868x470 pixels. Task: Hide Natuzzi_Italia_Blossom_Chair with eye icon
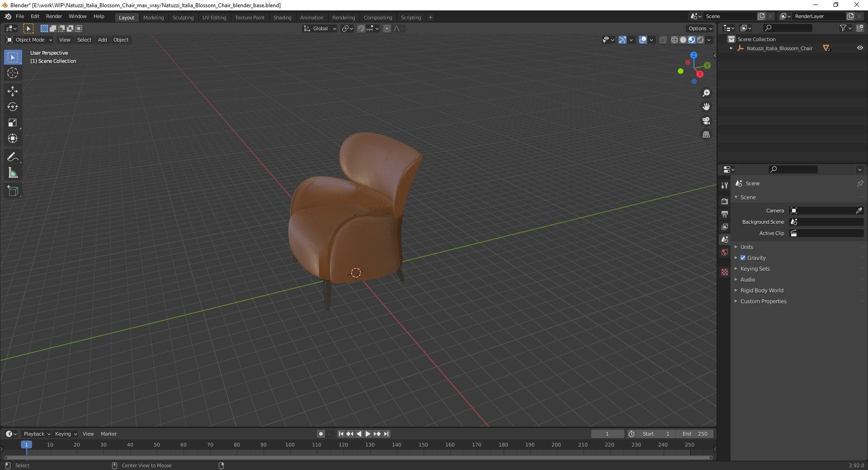(860, 48)
